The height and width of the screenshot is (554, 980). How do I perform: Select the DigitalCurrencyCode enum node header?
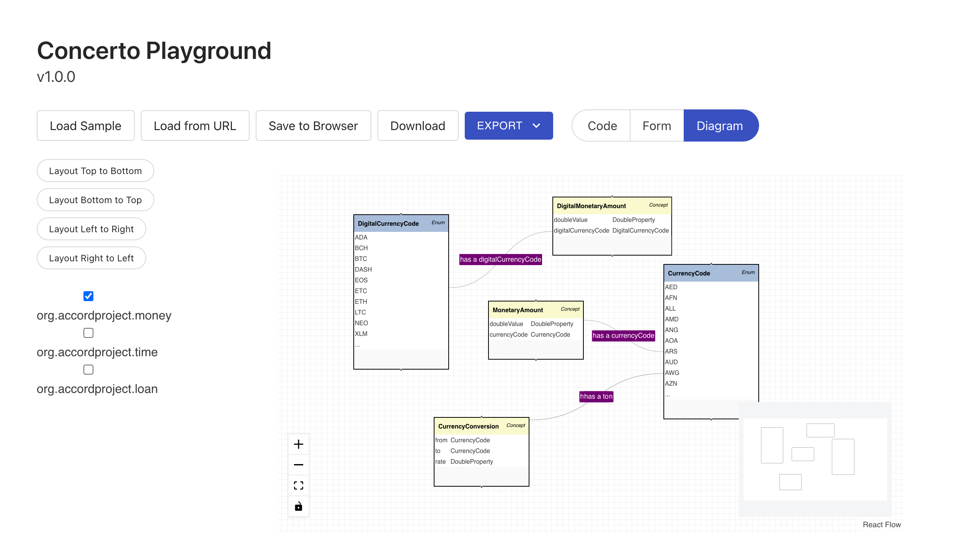(x=401, y=223)
